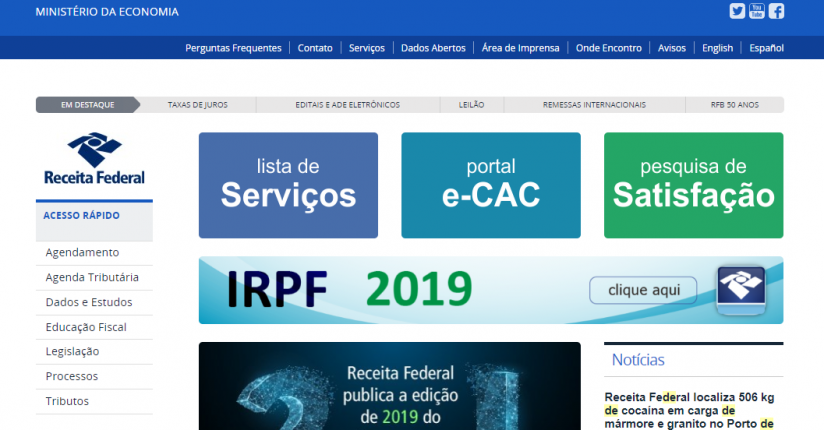Open the lista de Serviços tile
The image size is (824, 430).
pos(288,185)
